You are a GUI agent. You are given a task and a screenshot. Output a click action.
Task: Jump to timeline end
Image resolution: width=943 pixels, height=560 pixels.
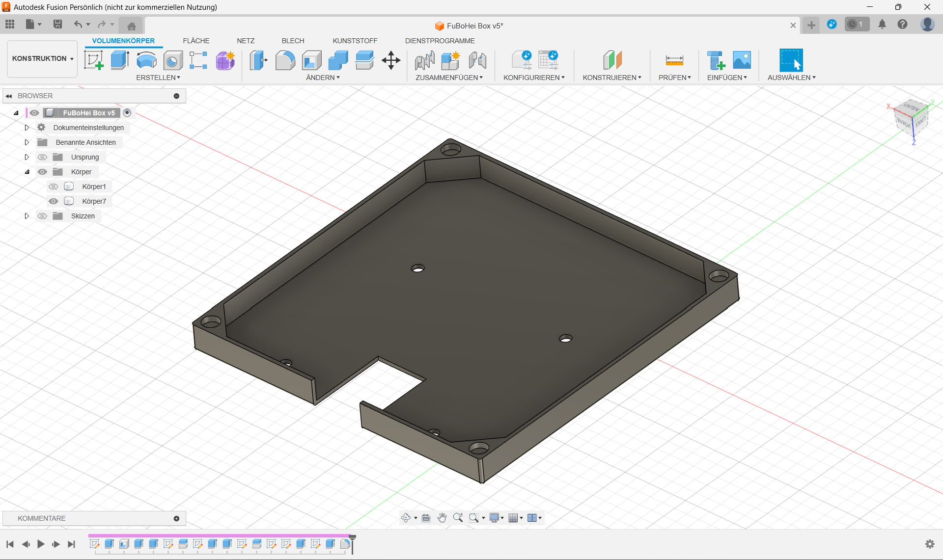72,544
